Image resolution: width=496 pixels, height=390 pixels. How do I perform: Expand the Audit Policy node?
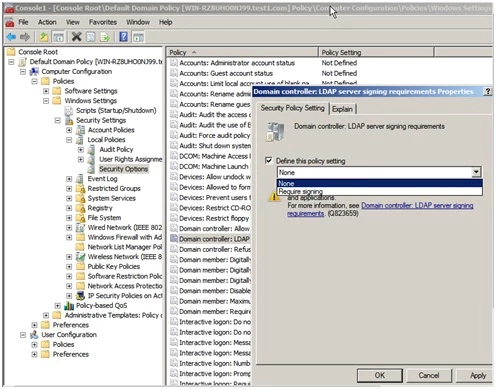pos(81,150)
